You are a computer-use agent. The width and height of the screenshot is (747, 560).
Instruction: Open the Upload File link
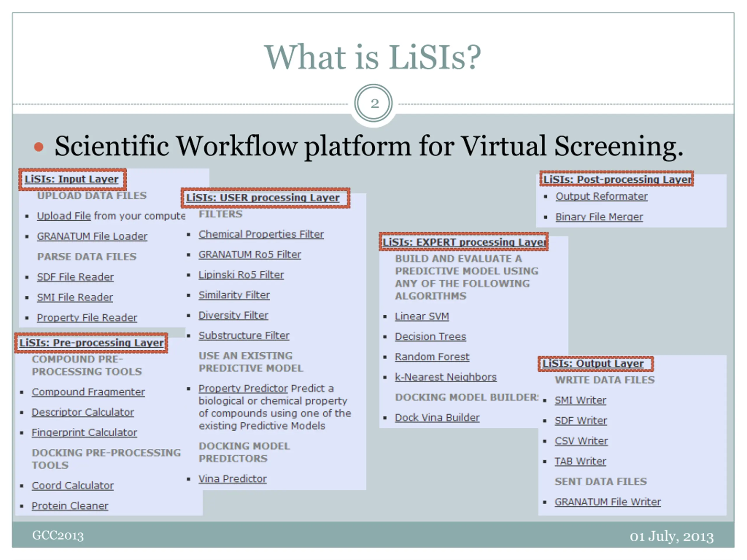click(x=64, y=216)
